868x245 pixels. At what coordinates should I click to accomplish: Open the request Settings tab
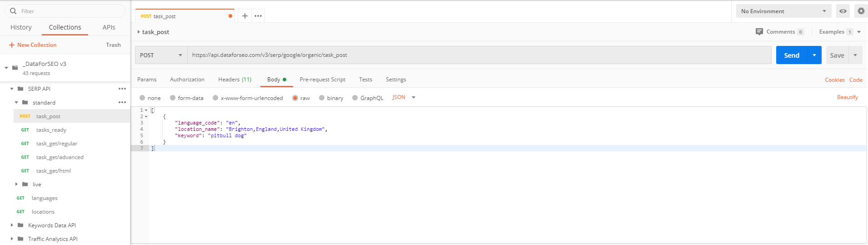(396, 80)
